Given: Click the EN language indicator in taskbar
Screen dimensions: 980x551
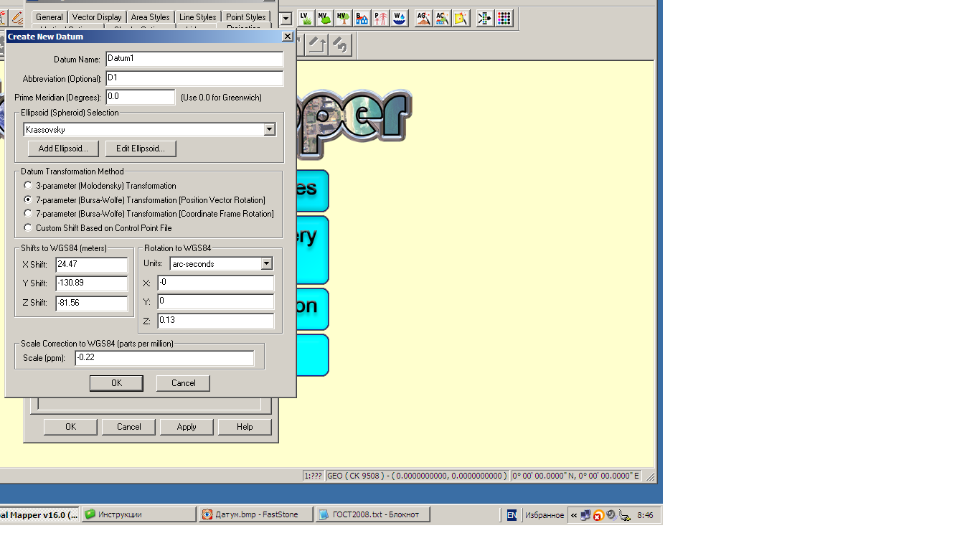Looking at the screenshot, I should tap(512, 514).
